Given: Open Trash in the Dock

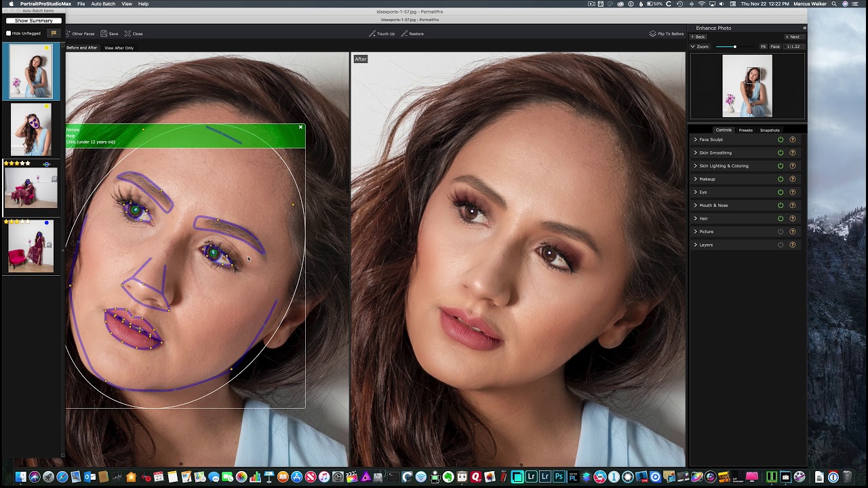Looking at the screenshot, I should (847, 477).
